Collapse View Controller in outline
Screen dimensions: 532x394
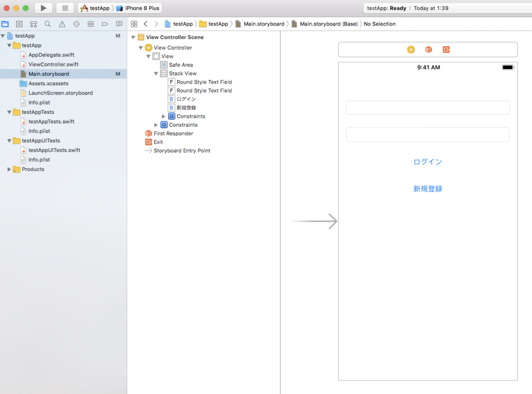tap(140, 48)
